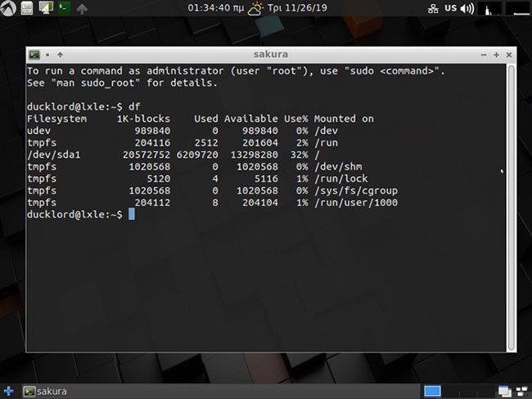Close the sakura terminal window

click(509, 55)
